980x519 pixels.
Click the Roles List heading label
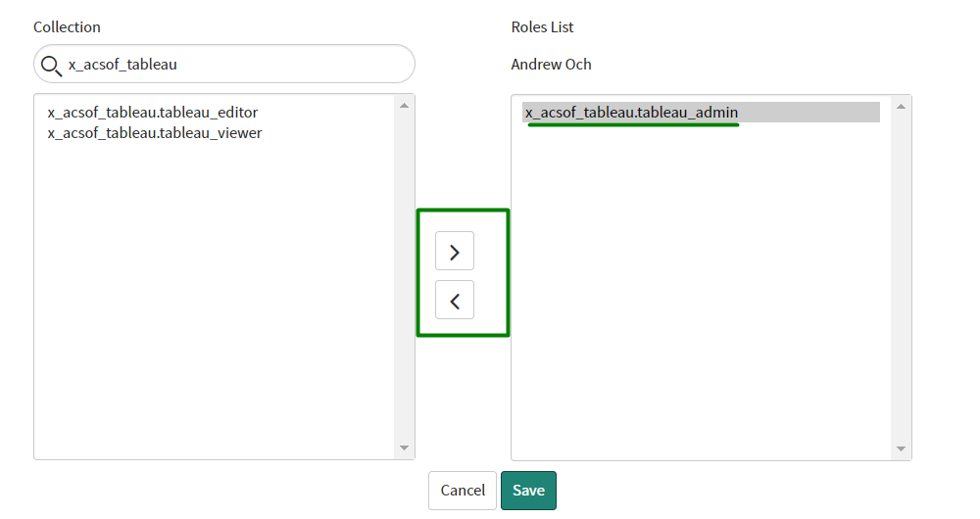tap(542, 27)
